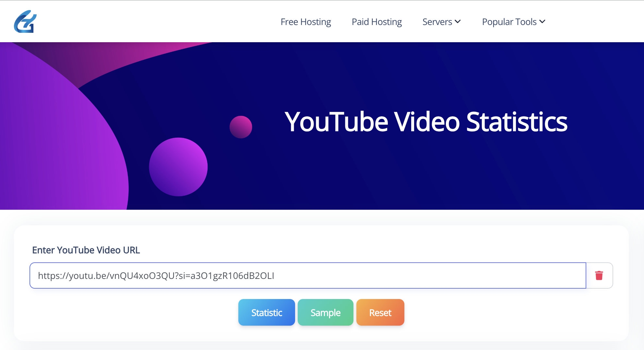Expand the Popular Tools dropdown chevron
Screen dimensions: 644x350
click(542, 22)
